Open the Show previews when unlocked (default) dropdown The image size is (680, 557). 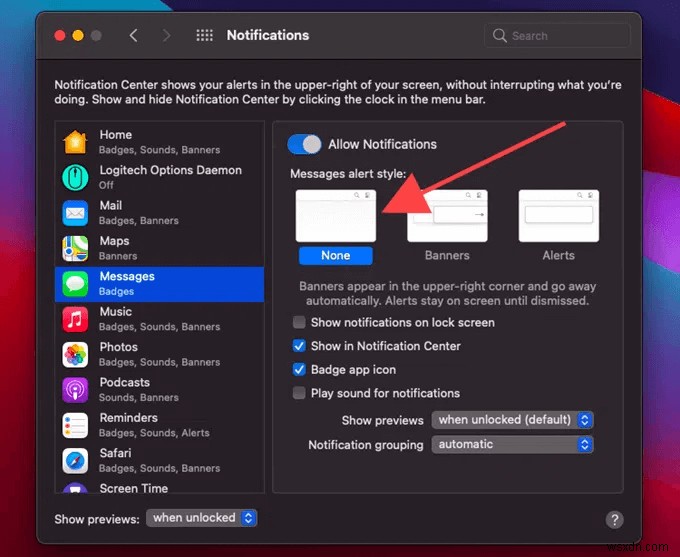(x=512, y=420)
